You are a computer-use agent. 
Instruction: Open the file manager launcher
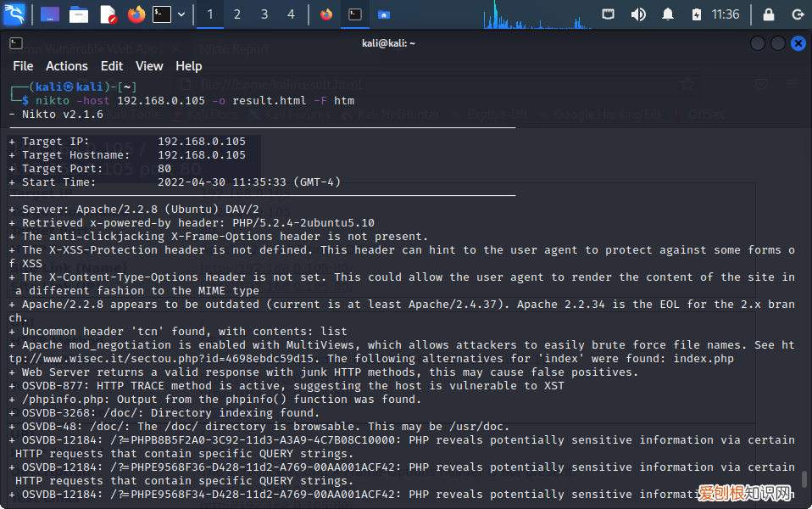pos(79,14)
